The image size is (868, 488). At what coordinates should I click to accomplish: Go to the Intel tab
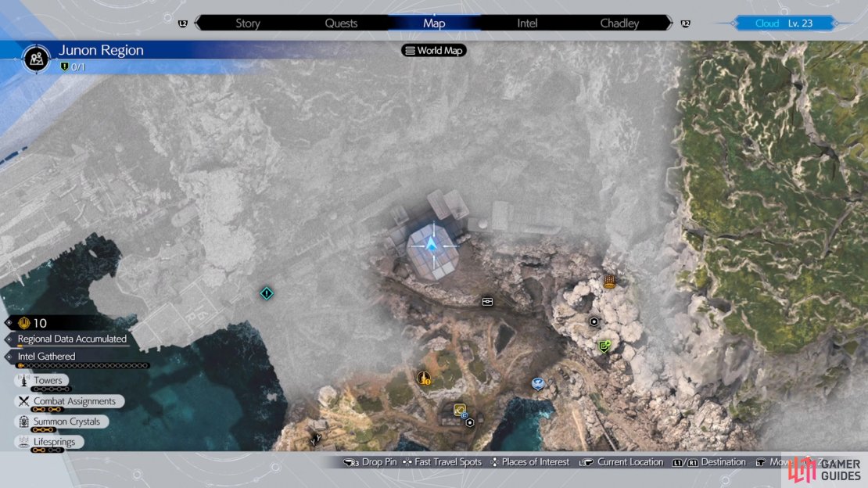527,23
